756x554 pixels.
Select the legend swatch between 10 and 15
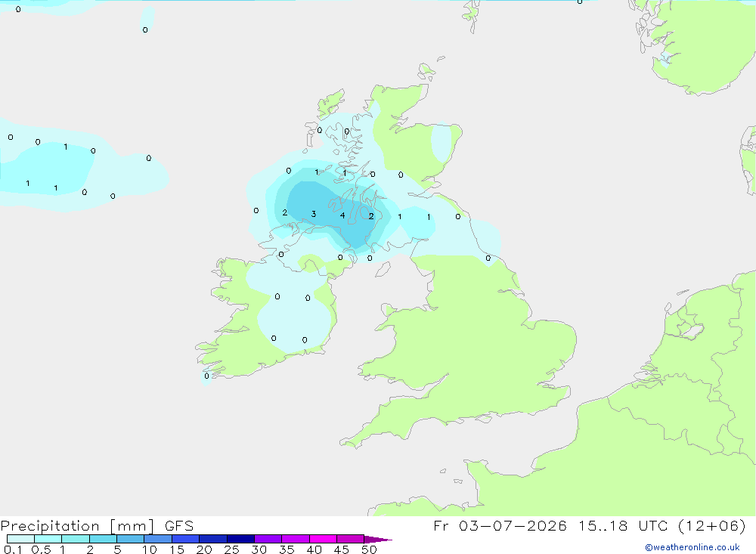tap(158, 539)
